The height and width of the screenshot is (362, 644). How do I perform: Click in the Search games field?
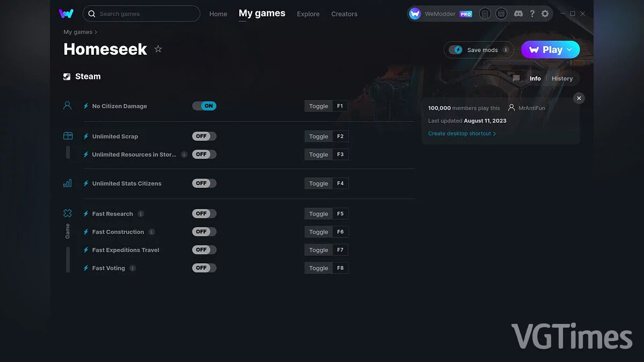coord(142,14)
